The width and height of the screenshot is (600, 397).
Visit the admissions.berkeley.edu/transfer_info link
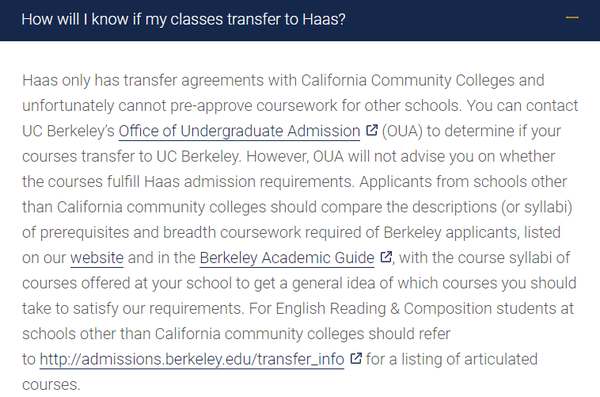[192, 359]
